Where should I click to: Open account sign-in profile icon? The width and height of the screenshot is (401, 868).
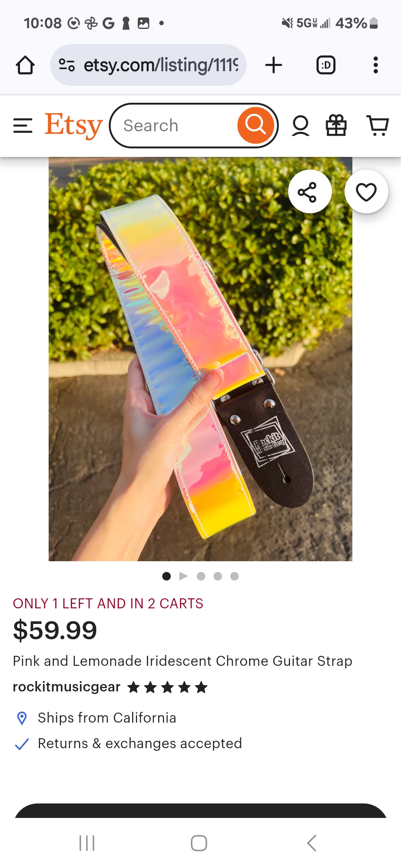pos(300,125)
